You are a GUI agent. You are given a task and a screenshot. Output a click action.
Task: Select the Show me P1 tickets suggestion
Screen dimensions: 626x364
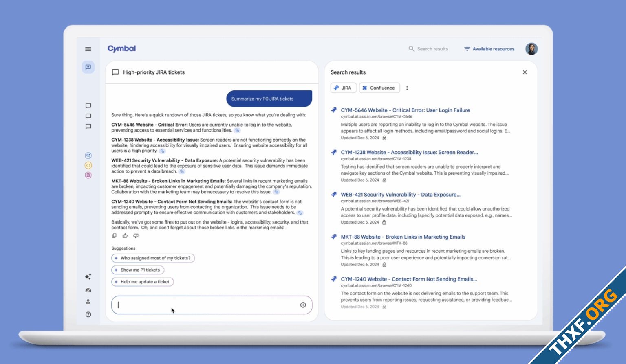(138, 270)
